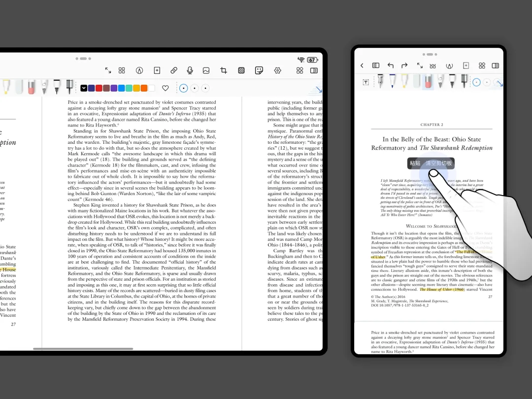
Task: Select the spiral-tip pencil tool in left tablet
Action: click(x=44, y=87)
